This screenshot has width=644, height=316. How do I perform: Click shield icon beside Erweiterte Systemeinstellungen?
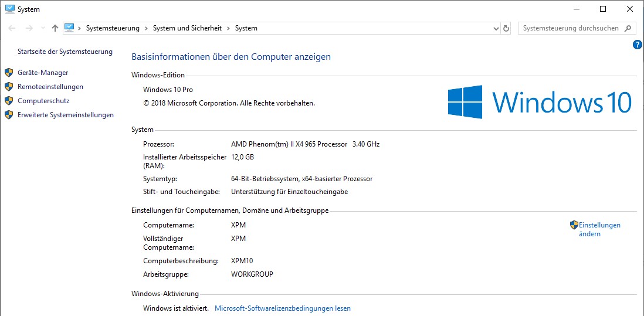point(9,115)
